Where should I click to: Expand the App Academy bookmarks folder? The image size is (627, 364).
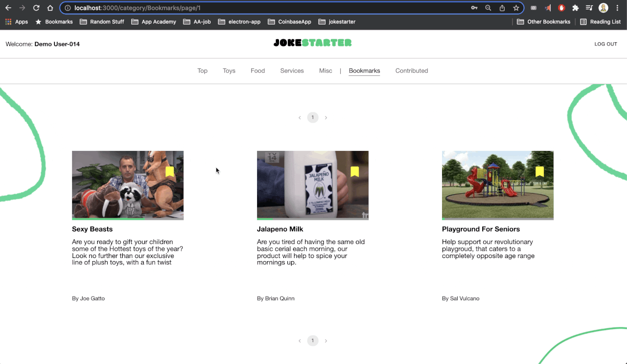pos(154,22)
